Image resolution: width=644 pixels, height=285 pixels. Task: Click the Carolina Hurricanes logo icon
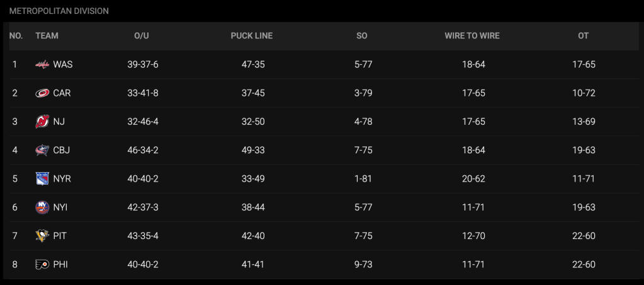(42, 93)
